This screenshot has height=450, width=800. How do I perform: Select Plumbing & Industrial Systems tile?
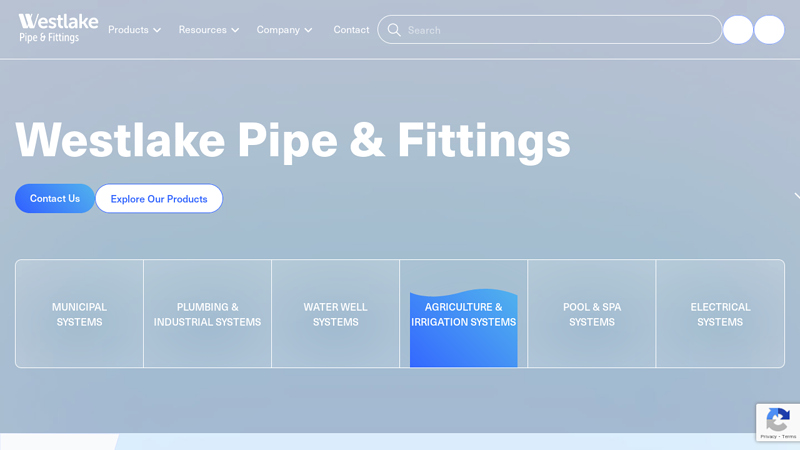coord(208,314)
